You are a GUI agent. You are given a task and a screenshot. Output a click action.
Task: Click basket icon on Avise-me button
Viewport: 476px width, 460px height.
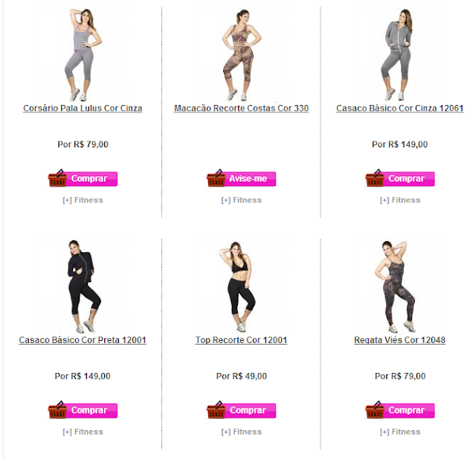click(x=216, y=178)
